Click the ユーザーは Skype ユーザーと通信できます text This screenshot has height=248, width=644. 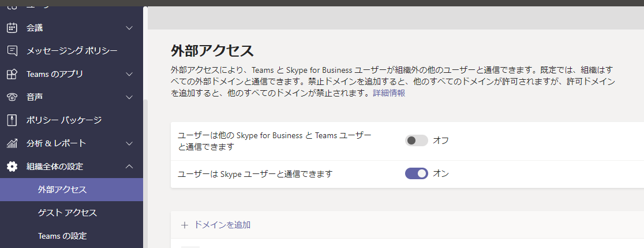pyautogui.click(x=255, y=174)
